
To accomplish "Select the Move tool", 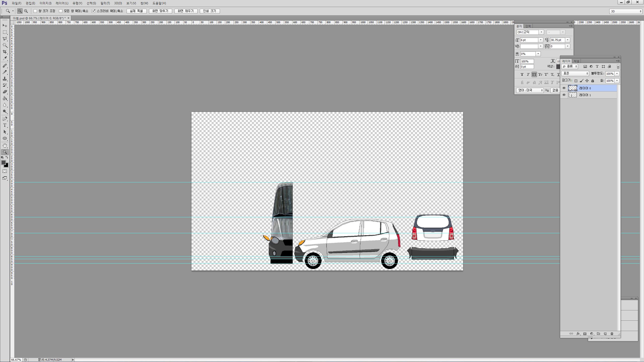I will [x=5, y=26].
